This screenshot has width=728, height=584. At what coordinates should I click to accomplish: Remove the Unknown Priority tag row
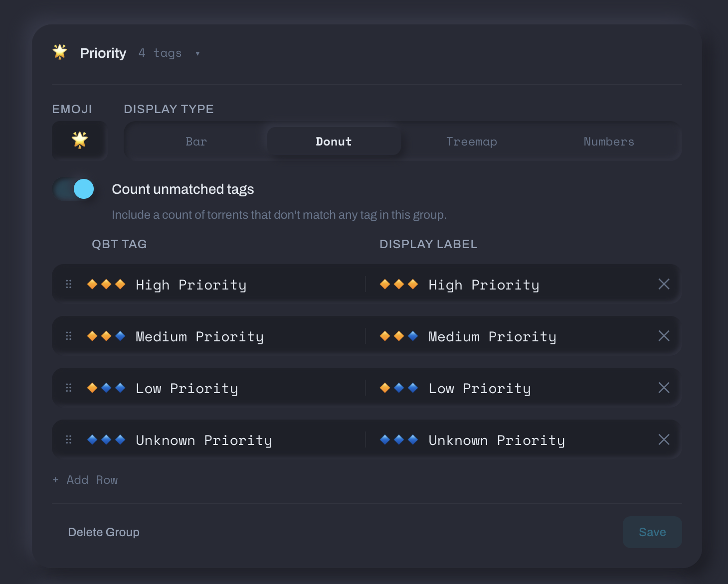pyautogui.click(x=664, y=439)
